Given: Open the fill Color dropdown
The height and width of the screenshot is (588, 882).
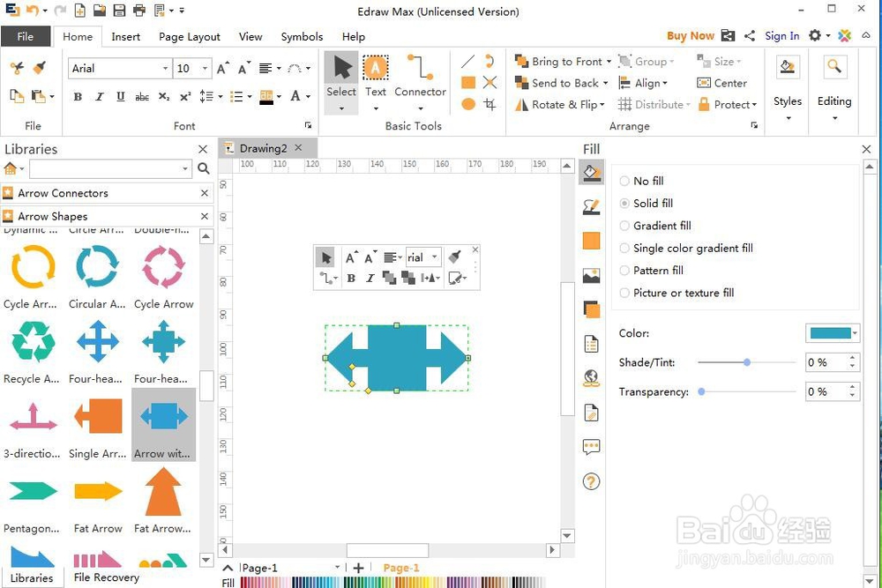Looking at the screenshot, I should (855, 333).
